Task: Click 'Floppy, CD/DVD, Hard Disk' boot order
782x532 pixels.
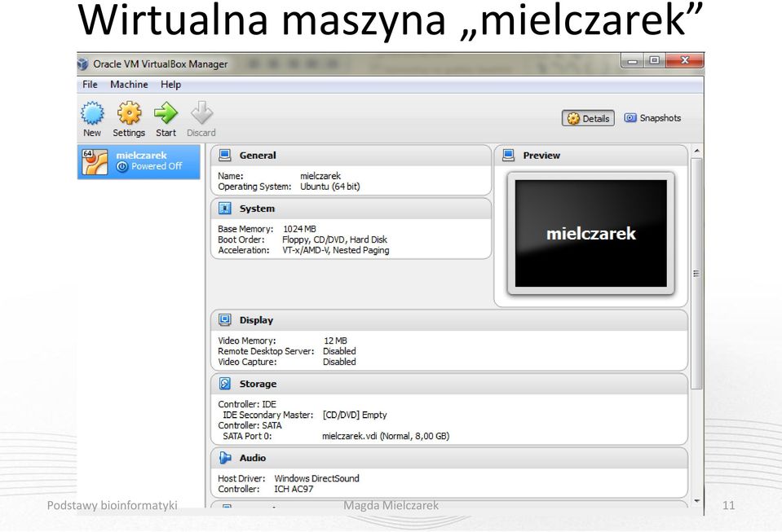Action: [334, 240]
